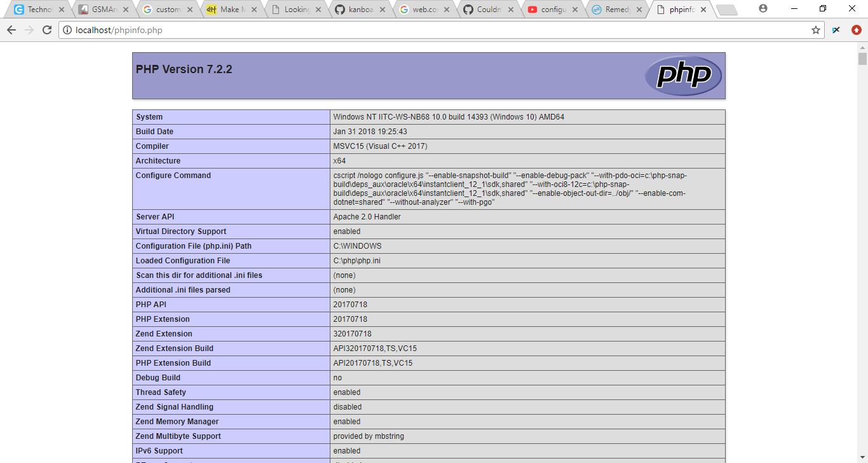The height and width of the screenshot is (463, 868).
Task: Click the '320170718' Zend Extension value
Action: (x=352, y=334)
